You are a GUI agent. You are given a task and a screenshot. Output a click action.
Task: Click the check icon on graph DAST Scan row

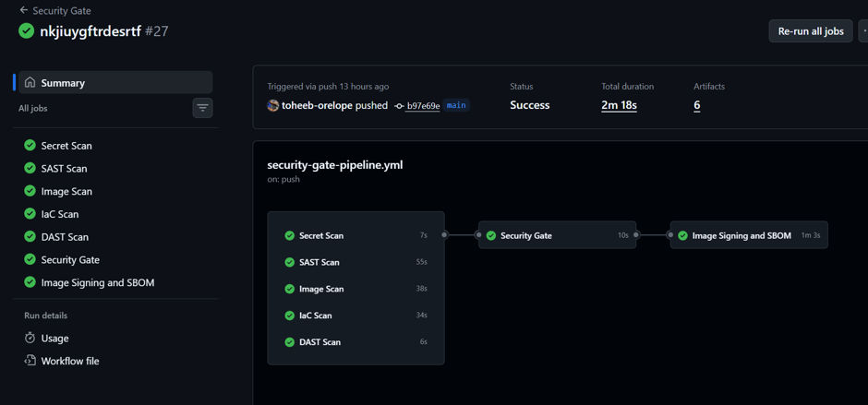(x=289, y=342)
